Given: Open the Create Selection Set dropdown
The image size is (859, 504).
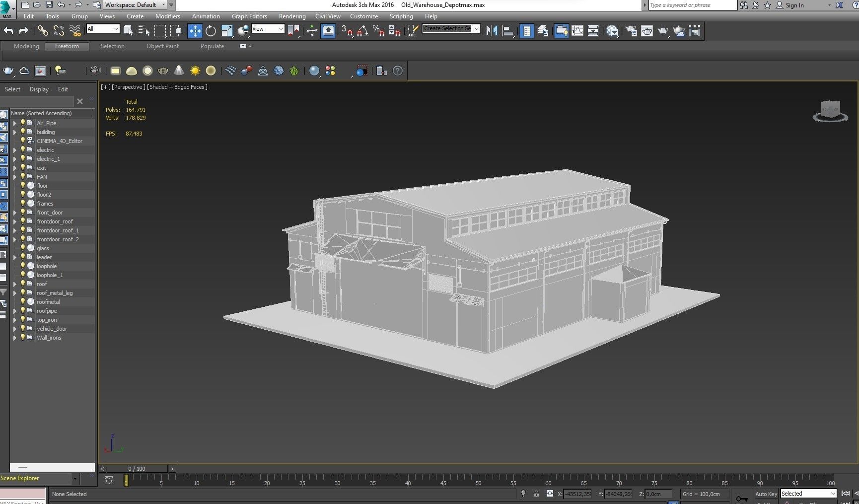Looking at the screenshot, I should (451, 29).
